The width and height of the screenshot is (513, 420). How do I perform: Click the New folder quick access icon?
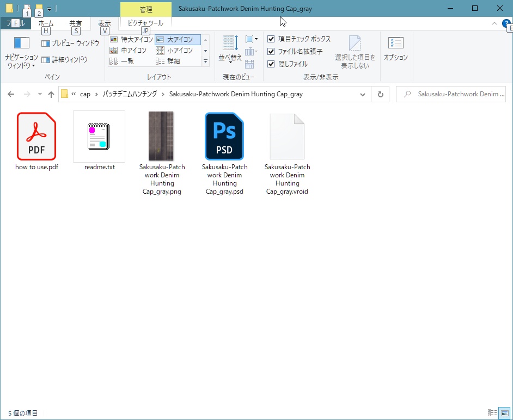pyautogui.click(x=39, y=8)
